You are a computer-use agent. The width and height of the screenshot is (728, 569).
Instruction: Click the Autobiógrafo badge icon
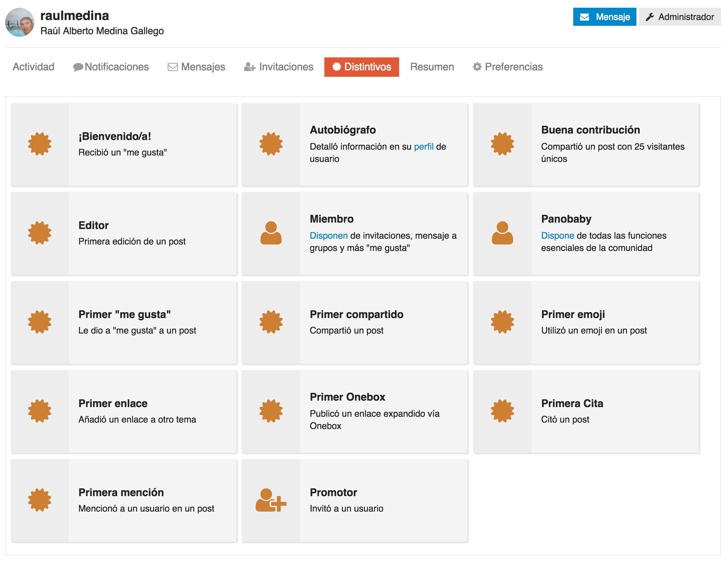(x=271, y=144)
